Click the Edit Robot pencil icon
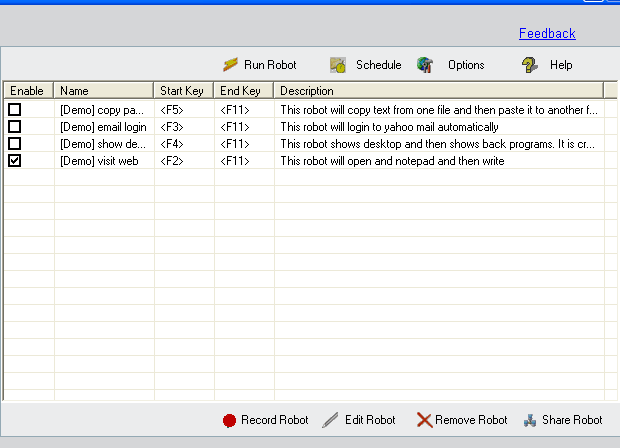Screen dimensions: 620x448 click(330, 420)
